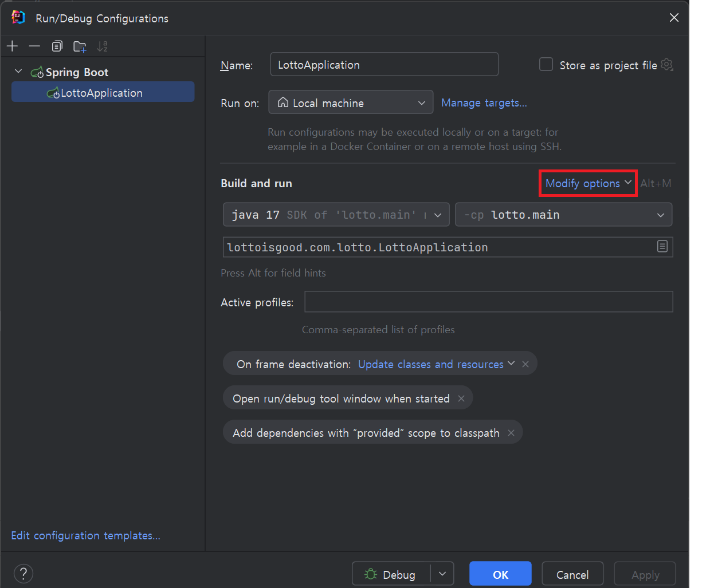Copy the LottoApplication configuration
Viewport: 718px width, 588px height.
[57, 46]
